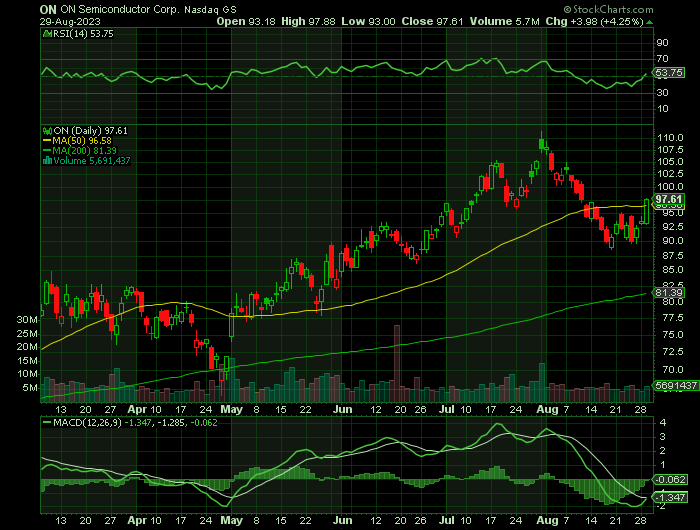The height and width of the screenshot is (530, 700).
Task: Click 'Apr' on the price chart date axis
Action: coord(137,409)
